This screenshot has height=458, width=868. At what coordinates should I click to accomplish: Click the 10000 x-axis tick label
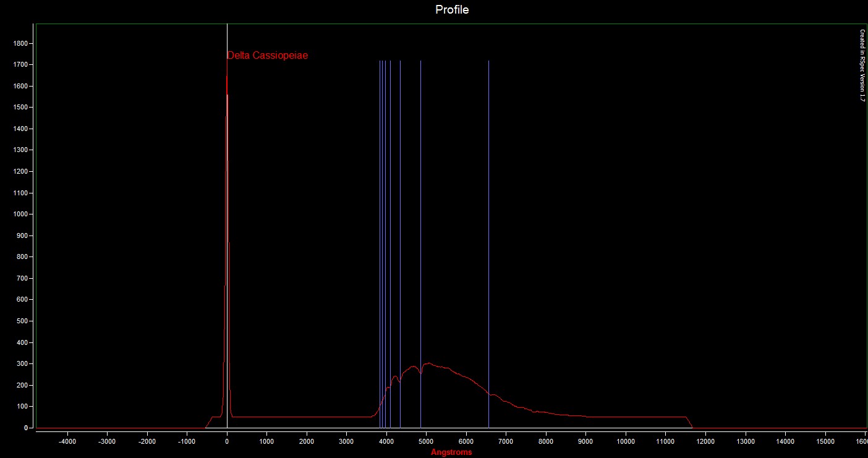coord(626,441)
